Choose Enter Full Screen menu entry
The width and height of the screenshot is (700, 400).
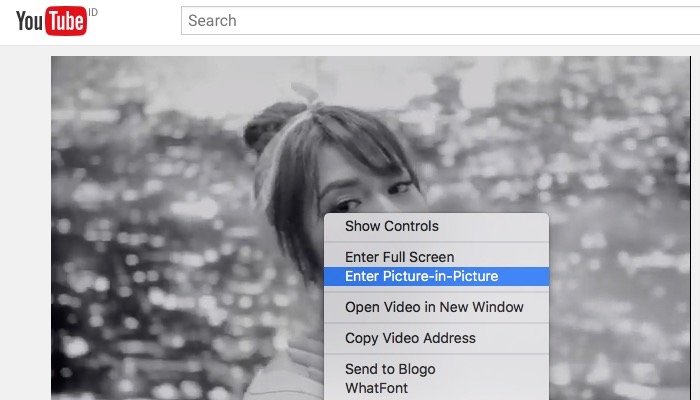click(436, 257)
